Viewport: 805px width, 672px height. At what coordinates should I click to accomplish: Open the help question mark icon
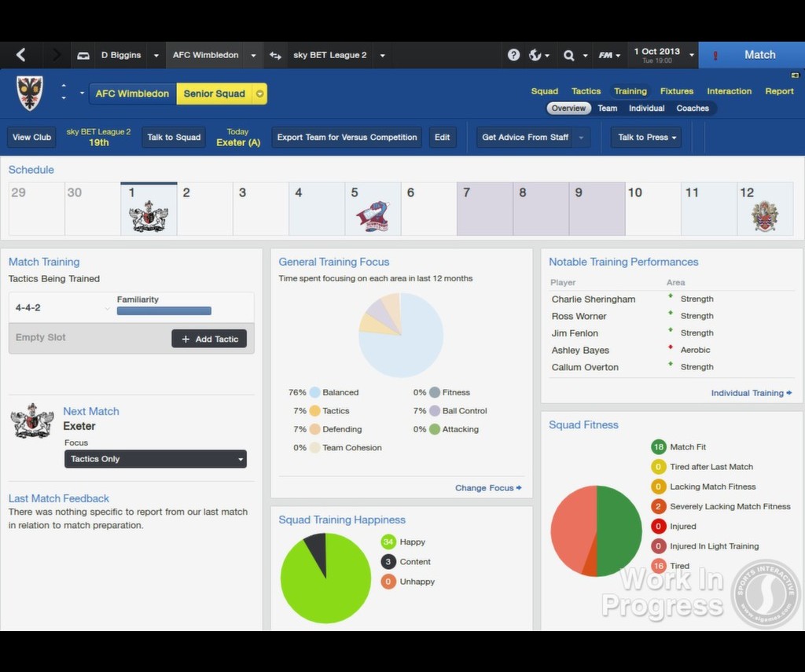coord(513,55)
